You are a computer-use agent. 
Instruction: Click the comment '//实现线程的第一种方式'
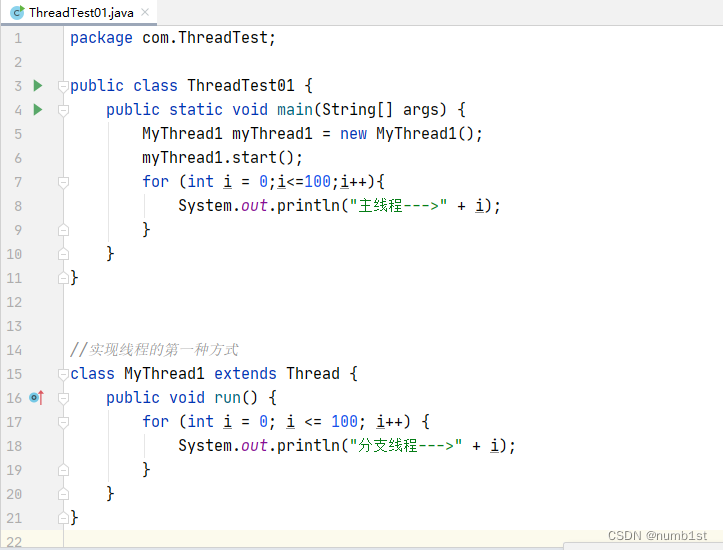click(154, 349)
